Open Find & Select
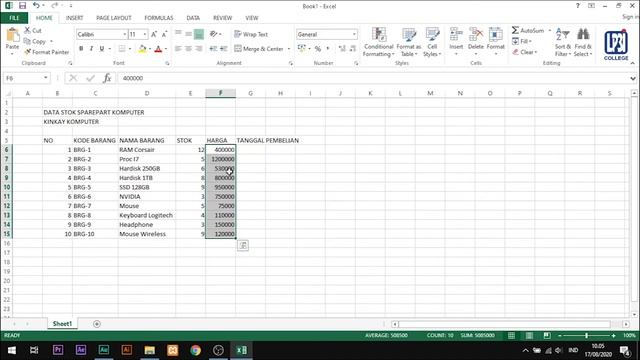 click(x=583, y=42)
